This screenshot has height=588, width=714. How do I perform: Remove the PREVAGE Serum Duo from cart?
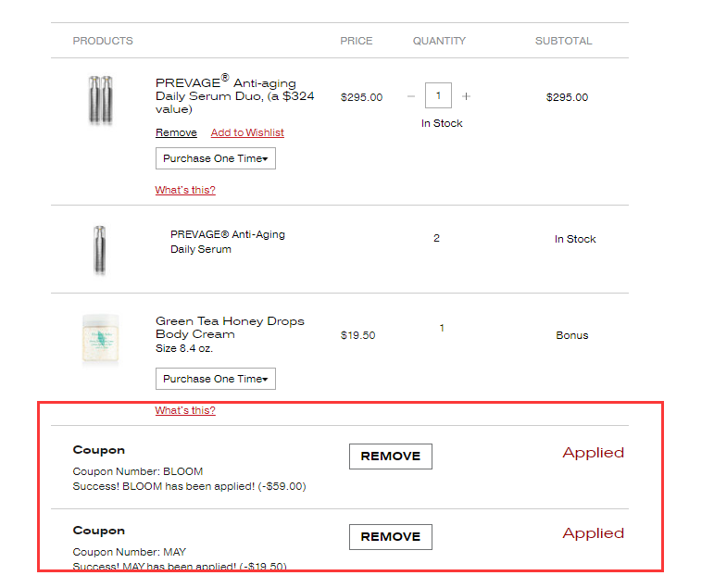176,132
